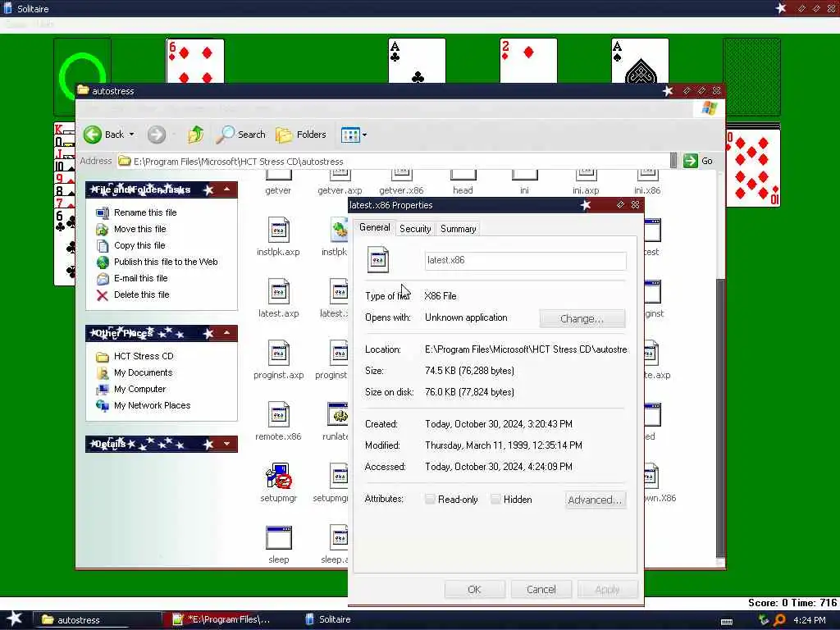Viewport: 840px width, 630px height.
Task: Click the file icon in Properties dialog
Action: tap(378, 259)
